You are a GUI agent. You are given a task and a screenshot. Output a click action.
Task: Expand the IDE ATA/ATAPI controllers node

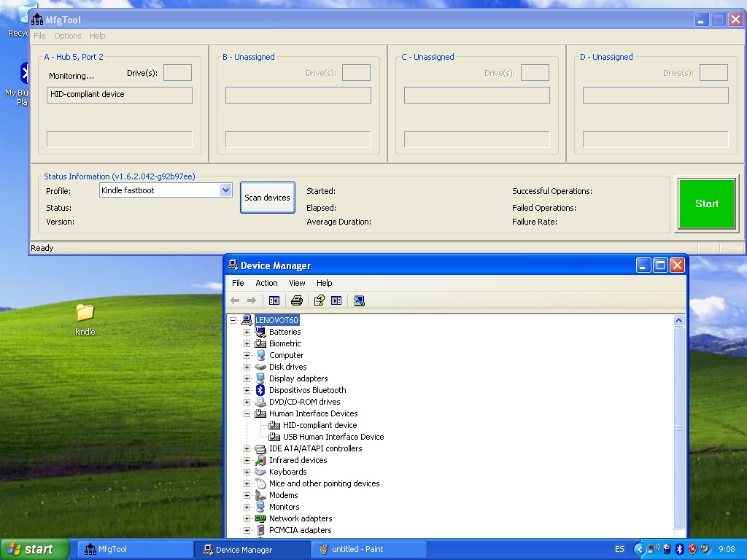[247, 448]
